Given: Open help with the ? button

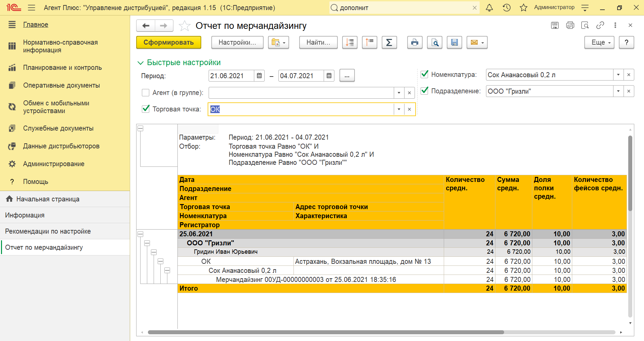Looking at the screenshot, I should tap(626, 43).
